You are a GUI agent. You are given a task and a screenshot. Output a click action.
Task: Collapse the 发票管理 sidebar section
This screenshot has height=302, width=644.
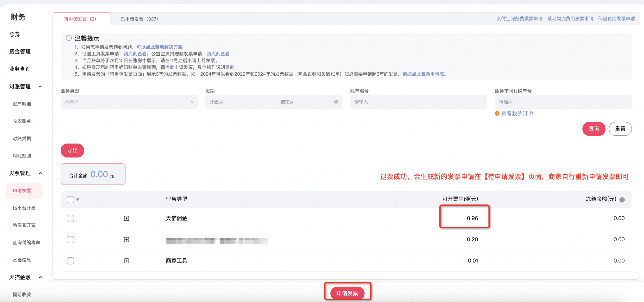tap(40, 173)
